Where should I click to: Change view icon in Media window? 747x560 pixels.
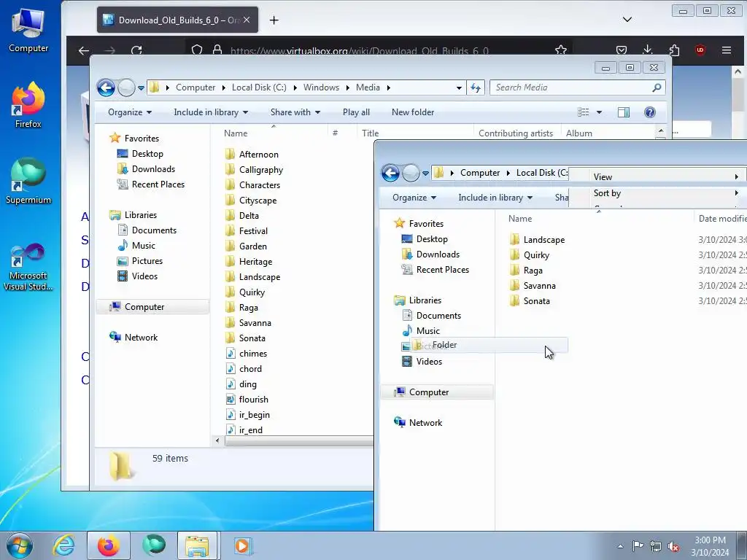click(x=583, y=112)
